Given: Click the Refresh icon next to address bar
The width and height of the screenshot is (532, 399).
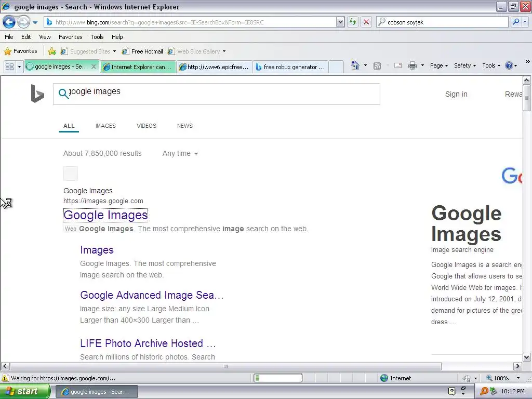Looking at the screenshot, I should point(353,22).
